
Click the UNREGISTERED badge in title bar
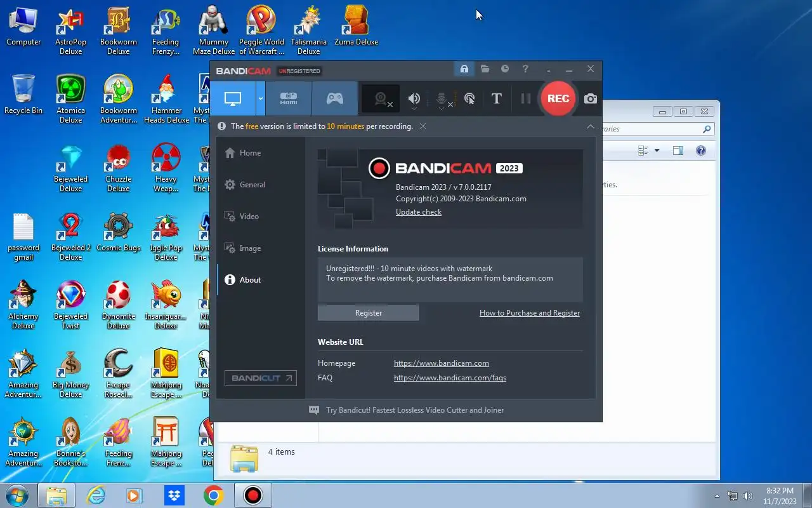pyautogui.click(x=299, y=71)
